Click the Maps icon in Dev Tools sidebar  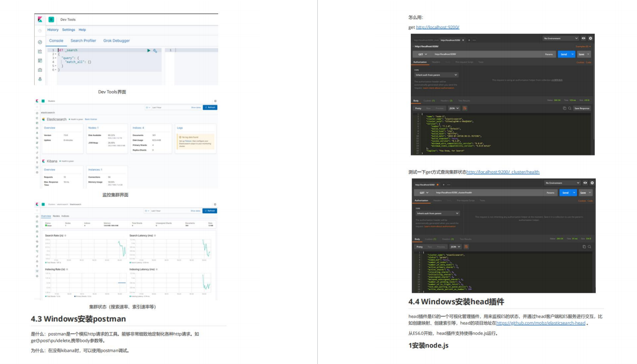tap(40, 79)
